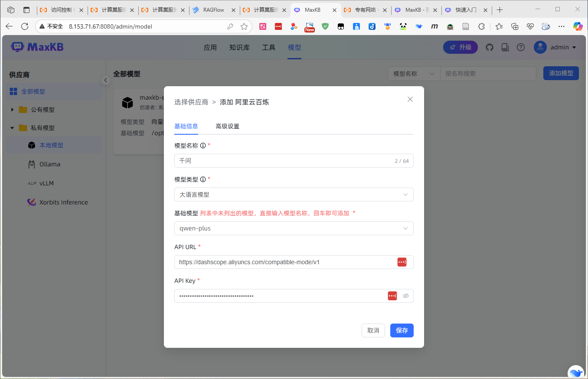Click the 不安全 site security warning
588x379 pixels.
[x=51, y=26]
